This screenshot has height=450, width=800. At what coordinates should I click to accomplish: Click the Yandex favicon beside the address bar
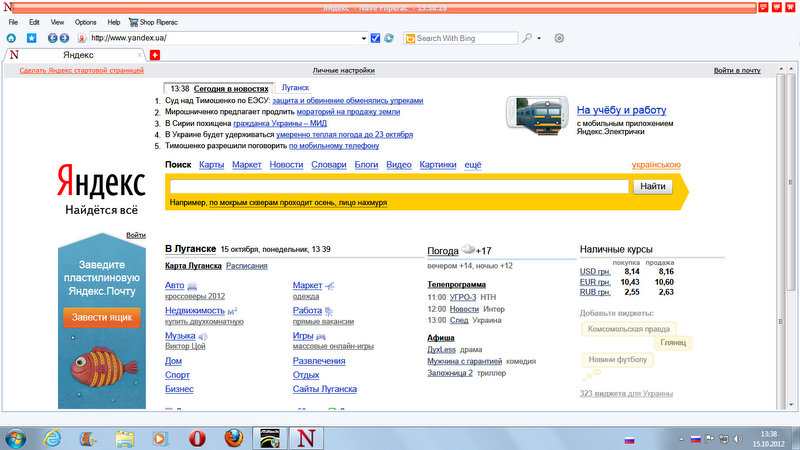click(82, 38)
